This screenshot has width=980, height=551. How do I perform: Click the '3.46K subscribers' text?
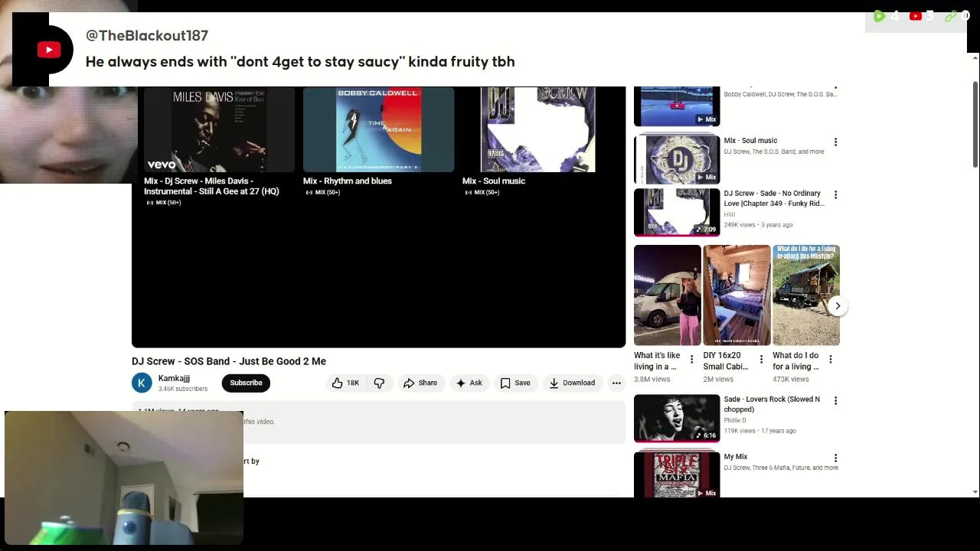tap(182, 389)
